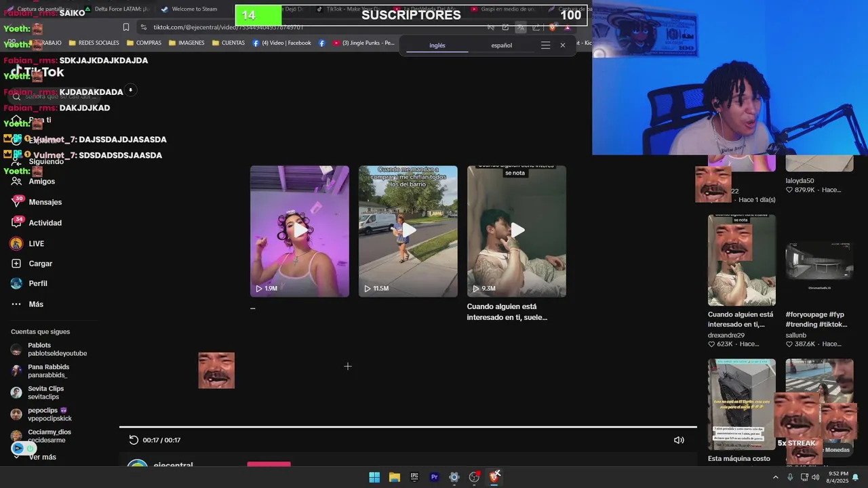Open Pablots followed account

(x=49, y=349)
